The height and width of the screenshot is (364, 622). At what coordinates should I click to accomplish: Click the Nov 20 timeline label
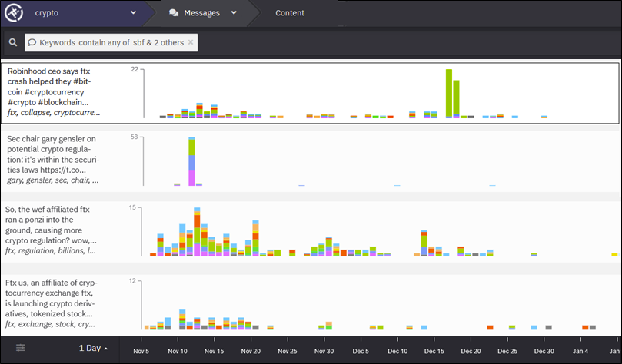[x=251, y=351]
